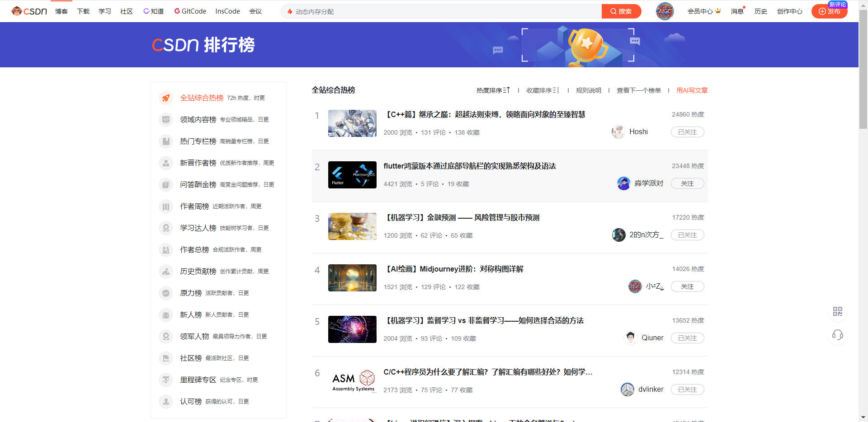Open 下载 in top navigation
The image size is (868, 422).
pyautogui.click(x=83, y=11)
